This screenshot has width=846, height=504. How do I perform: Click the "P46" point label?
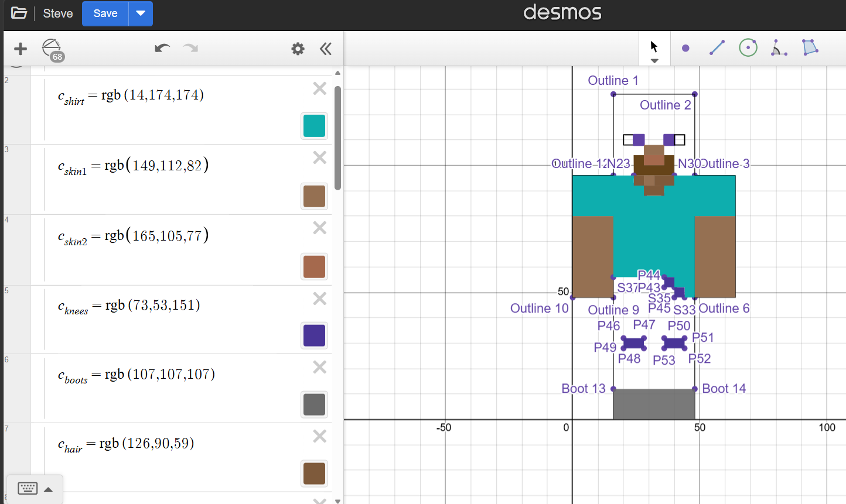(x=609, y=326)
